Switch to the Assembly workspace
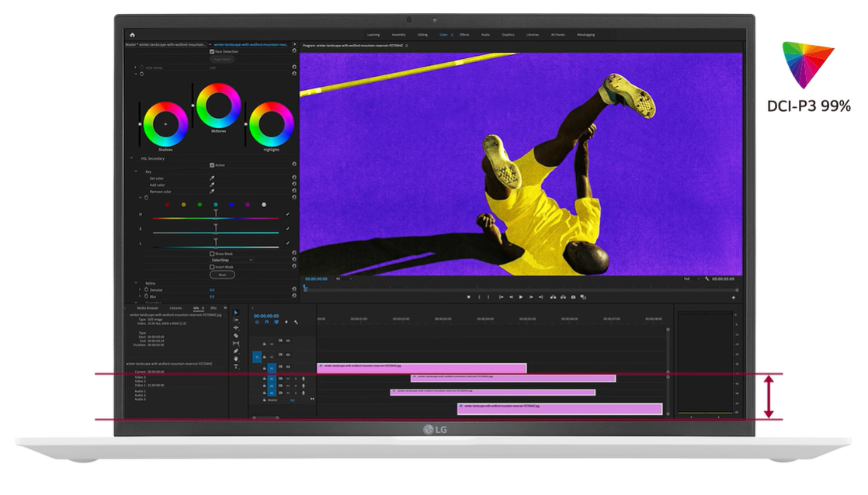868x495 pixels. pyautogui.click(x=398, y=35)
